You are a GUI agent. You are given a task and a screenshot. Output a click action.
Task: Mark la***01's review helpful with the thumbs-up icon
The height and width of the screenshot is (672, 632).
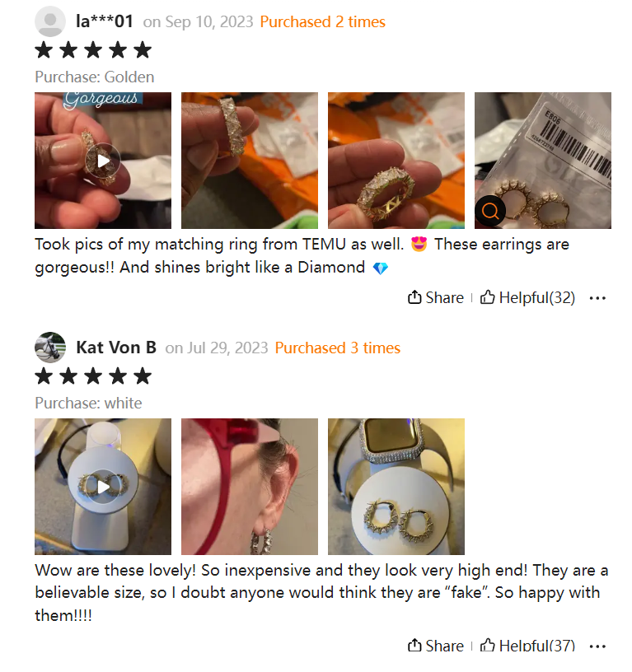click(x=487, y=297)
